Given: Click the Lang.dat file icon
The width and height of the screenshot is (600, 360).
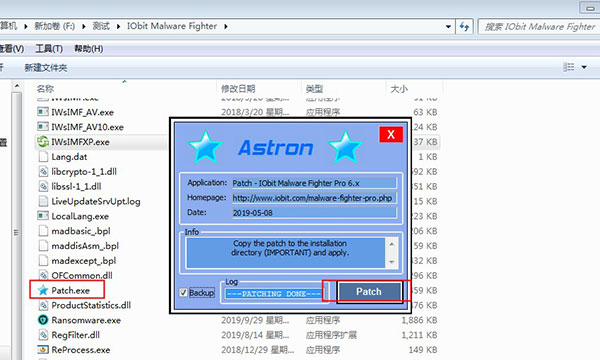Looking at the screenshot, I should 43,156.
